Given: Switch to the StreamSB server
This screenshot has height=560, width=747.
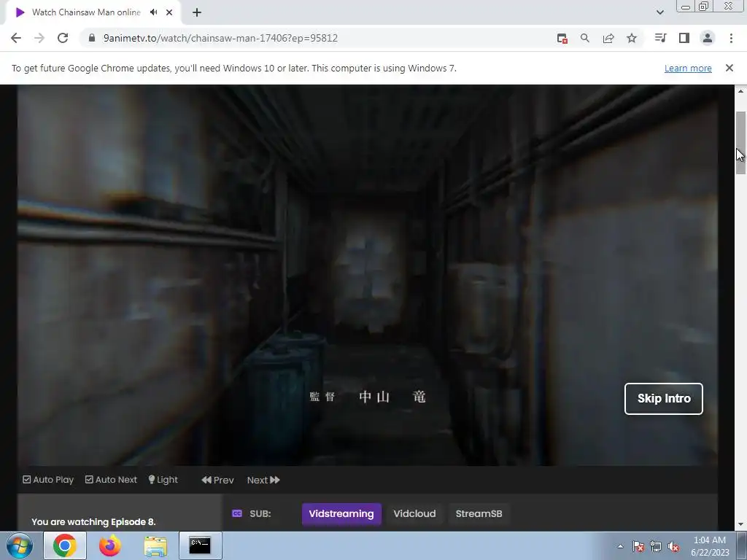Looking at the screenshot, I should tap(479, 514).
